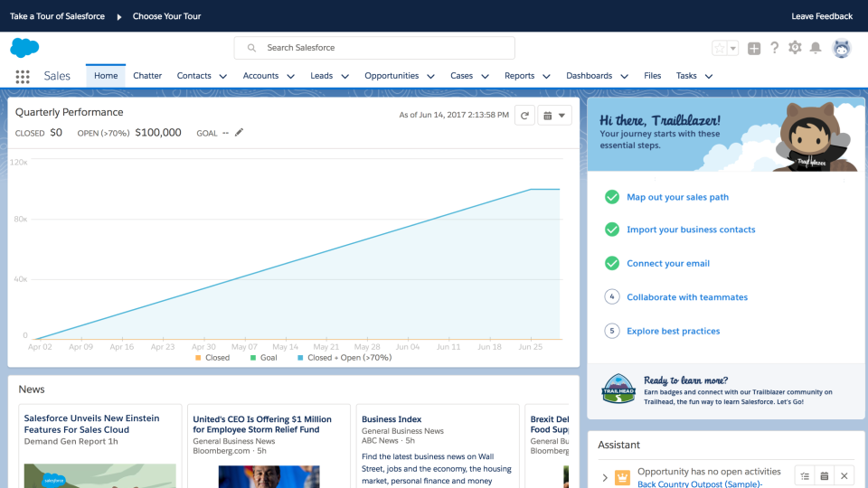
Task: Open Import your business contacts link
Action: (691, 230)
